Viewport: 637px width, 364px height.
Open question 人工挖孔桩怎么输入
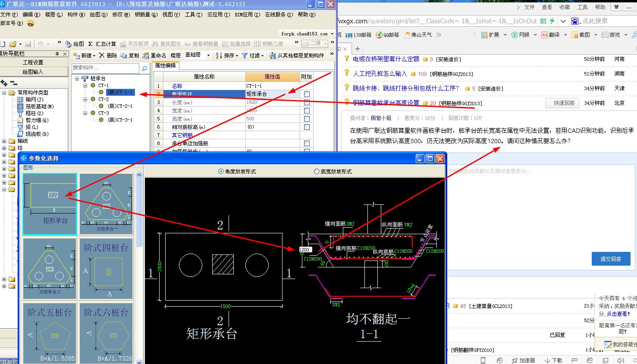380,74
